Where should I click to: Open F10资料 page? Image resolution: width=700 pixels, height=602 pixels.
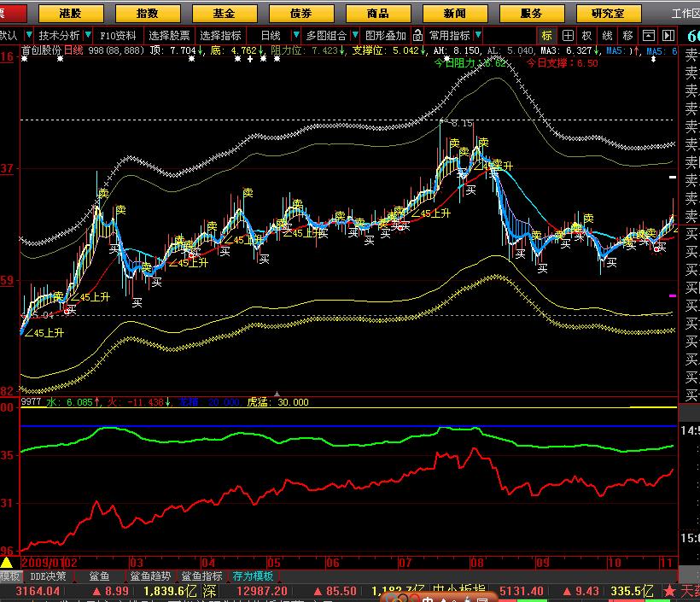tap(118, 35)
